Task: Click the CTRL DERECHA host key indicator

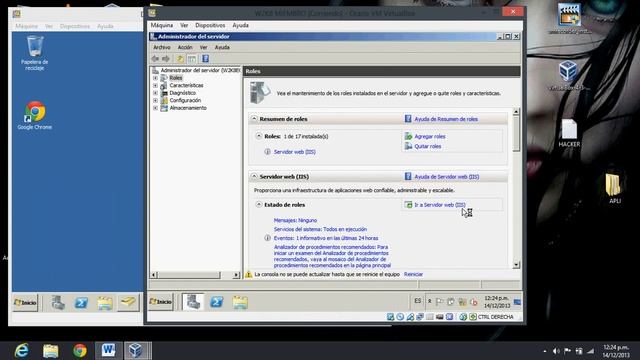Action: 496,317
